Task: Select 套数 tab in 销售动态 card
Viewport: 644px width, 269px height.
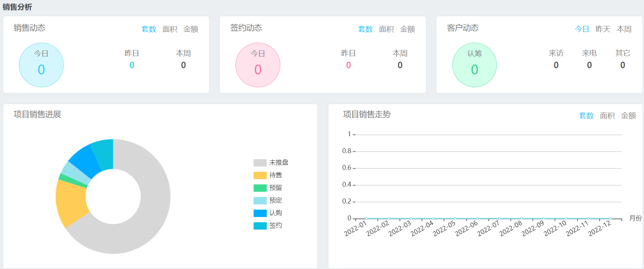Action: click(149, 29)
